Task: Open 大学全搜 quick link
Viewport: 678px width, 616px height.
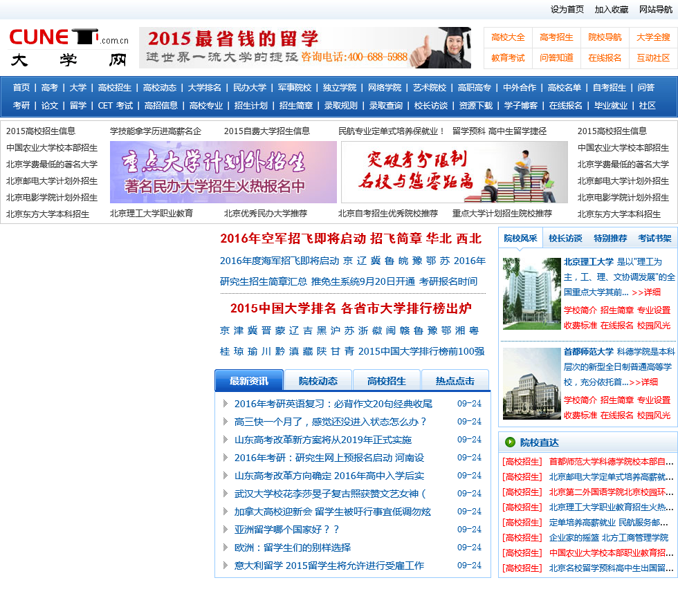Action: pyautogui.click(x=653, y=37)
